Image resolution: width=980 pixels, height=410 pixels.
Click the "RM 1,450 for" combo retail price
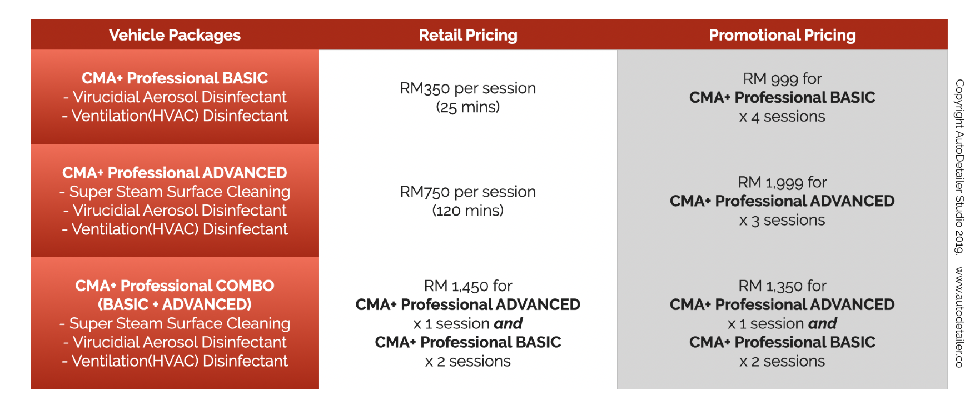coord(468,286)
